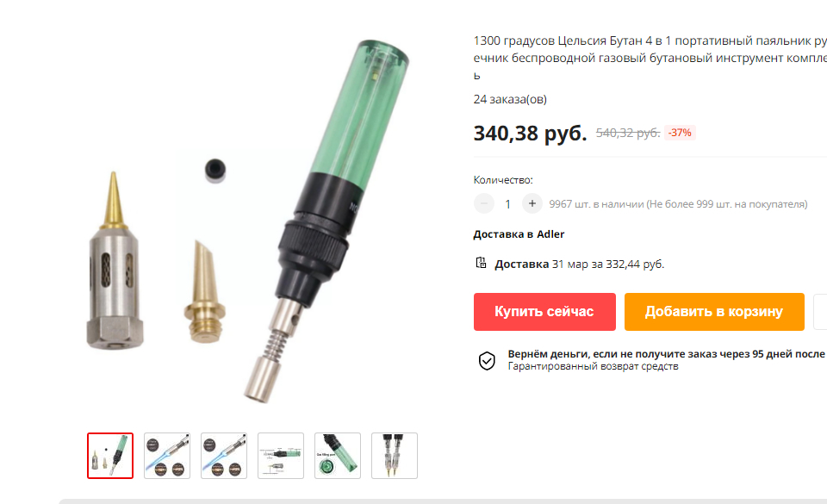
Task: Click the white button right of cart button
Action: [820, 312]
